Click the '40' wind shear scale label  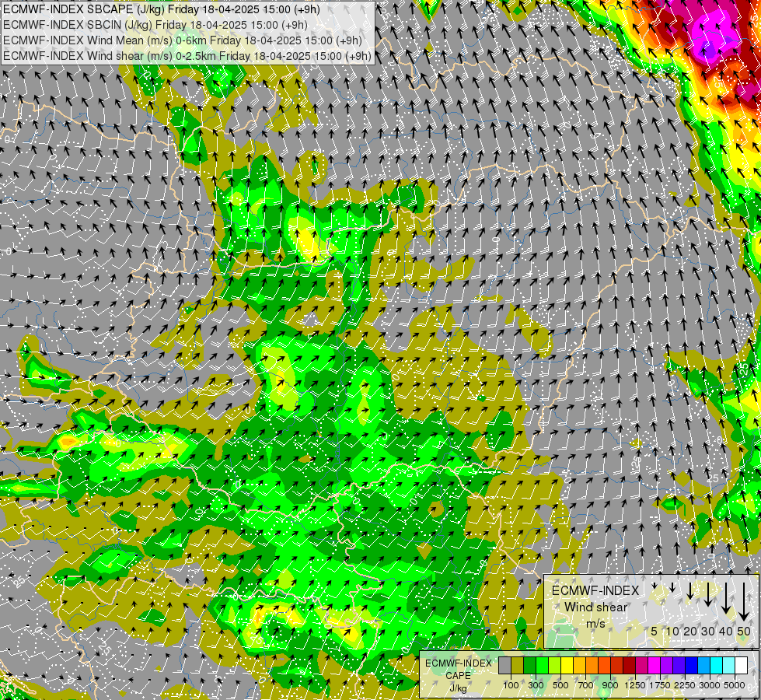click(x=725, y=631)
